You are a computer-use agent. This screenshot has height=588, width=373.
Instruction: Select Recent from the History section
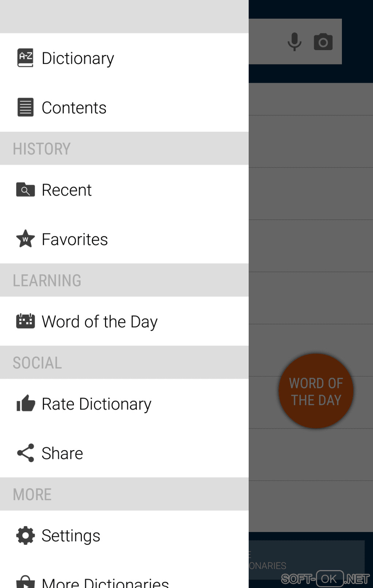click(67, 190)
